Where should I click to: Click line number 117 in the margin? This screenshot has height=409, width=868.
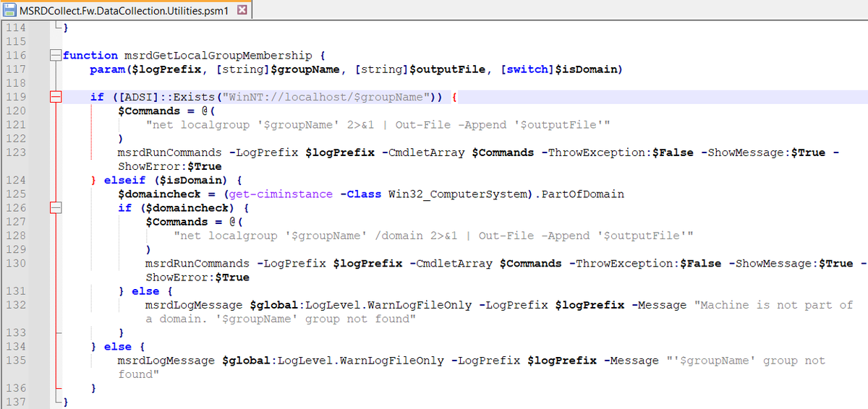[x=16, y=69]
